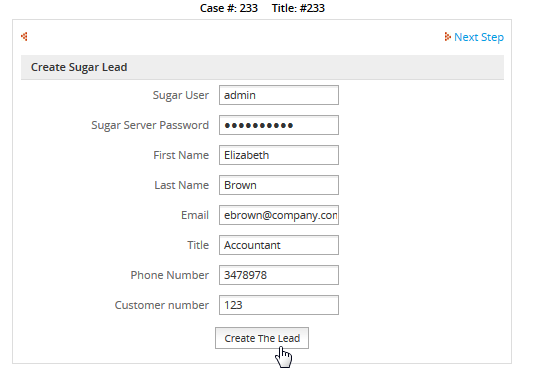537x373 pixels.
Task: Click the Customer number label text
Action: point(162,305)
